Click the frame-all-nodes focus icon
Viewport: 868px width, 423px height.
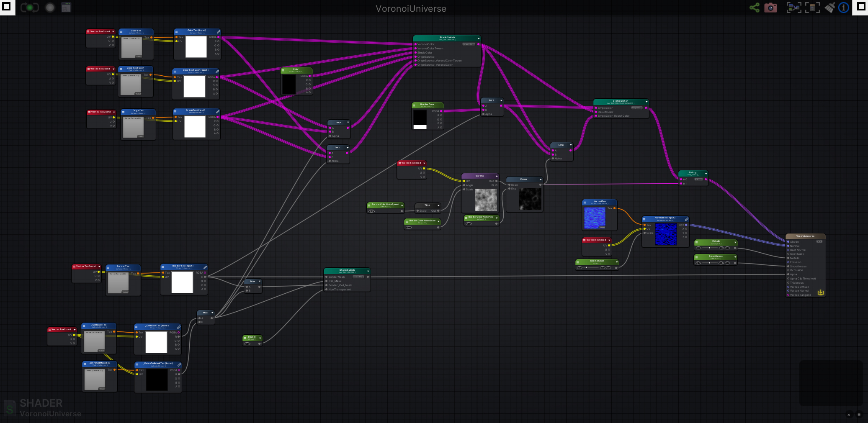click(793, 8)
